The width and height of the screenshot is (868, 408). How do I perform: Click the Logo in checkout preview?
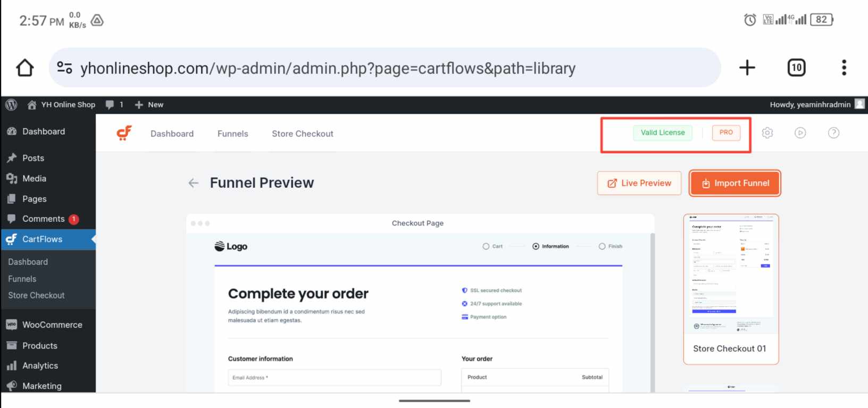(231, 246)
